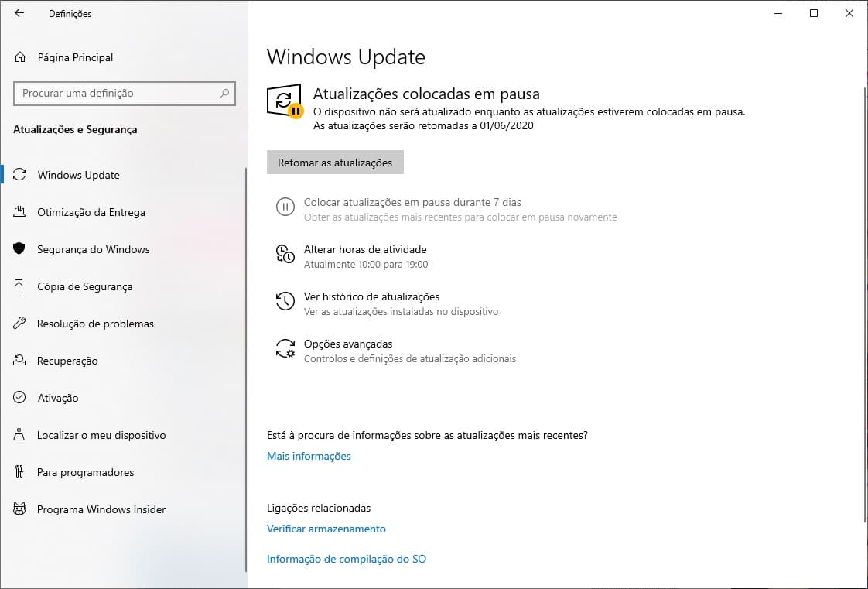Click the Alterar horas de atividade clock icon
868x589 pixels.
point(285,254)
